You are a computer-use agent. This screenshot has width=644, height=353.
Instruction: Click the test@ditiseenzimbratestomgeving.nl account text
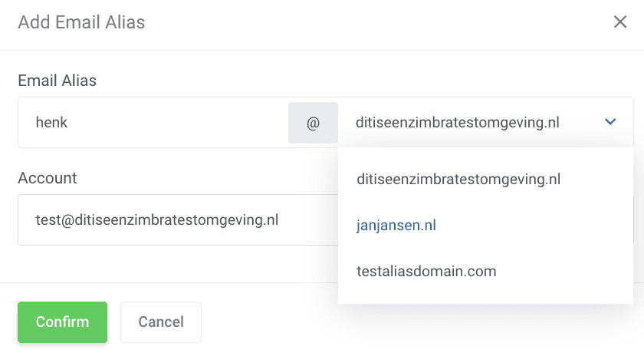(x=156, y=220)
